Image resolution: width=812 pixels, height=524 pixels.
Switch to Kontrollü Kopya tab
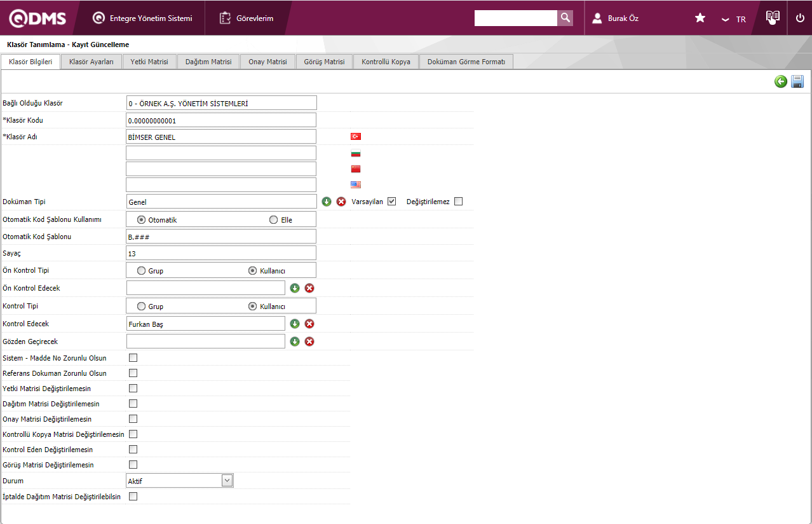[386, 62]
